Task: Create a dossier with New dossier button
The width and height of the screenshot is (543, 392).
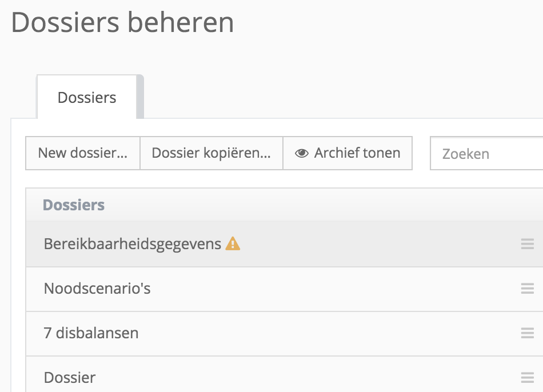Action: pos(83,153)
